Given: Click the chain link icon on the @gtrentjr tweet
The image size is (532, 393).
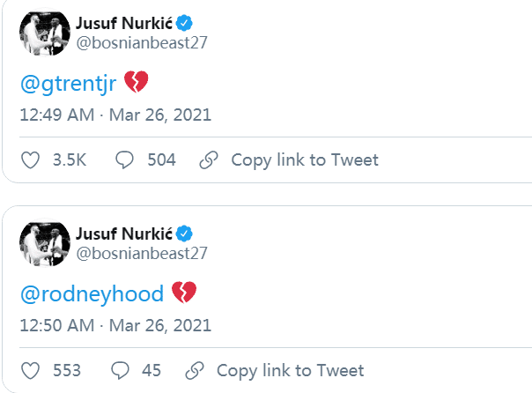Looking at the screenshot, I should (209, 159).
